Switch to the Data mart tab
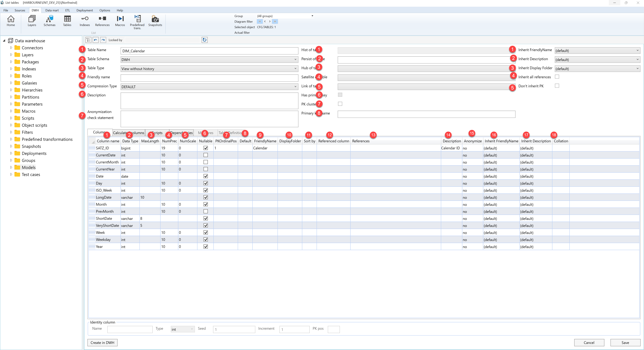 click(x=52, y=10)
